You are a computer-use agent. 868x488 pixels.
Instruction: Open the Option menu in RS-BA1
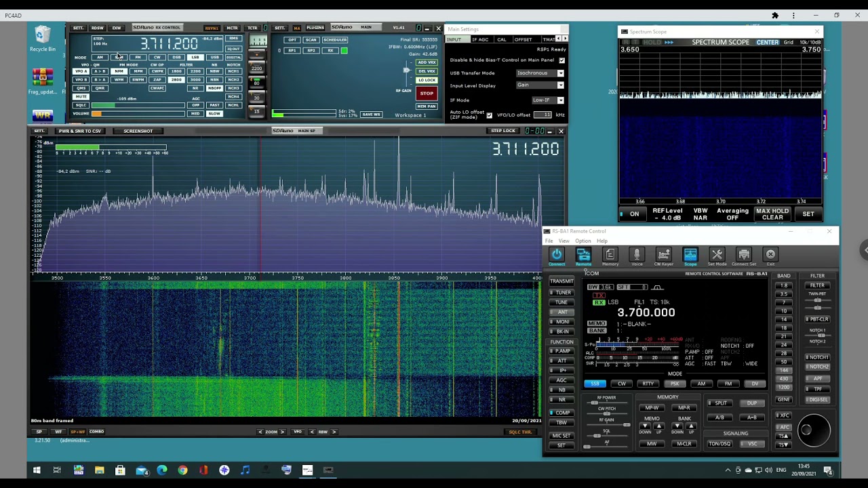[583, 241]
